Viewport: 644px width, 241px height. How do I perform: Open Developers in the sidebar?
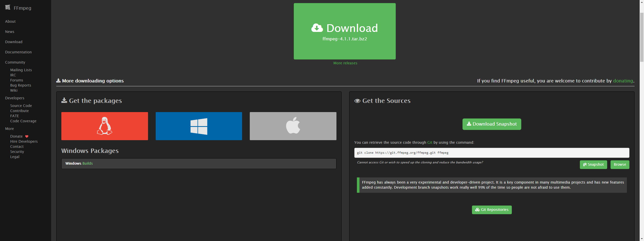click(x=15, y=98)
